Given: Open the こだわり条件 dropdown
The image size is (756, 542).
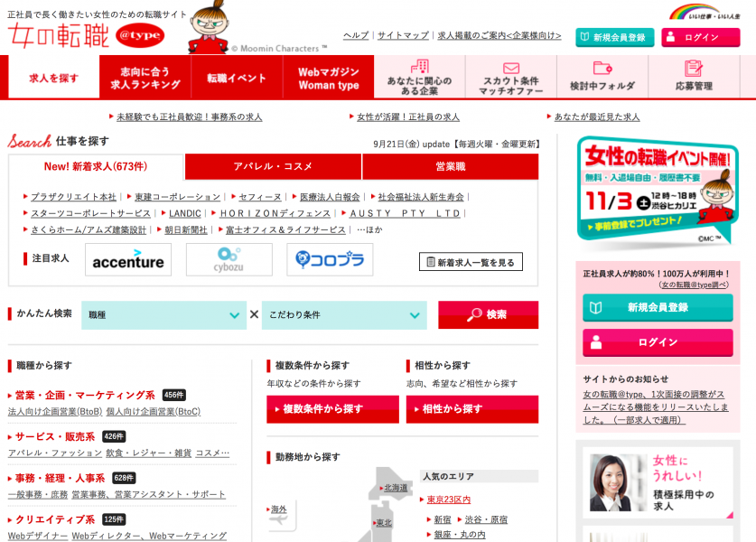Looking at the screenshot, I should tap(344, 315).
